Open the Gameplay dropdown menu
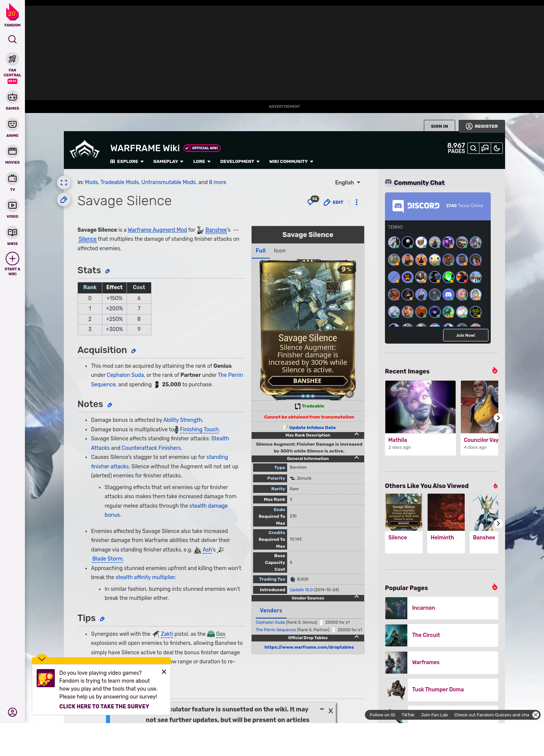The height and width of the screenshot is (756, 544). point(168,161)
